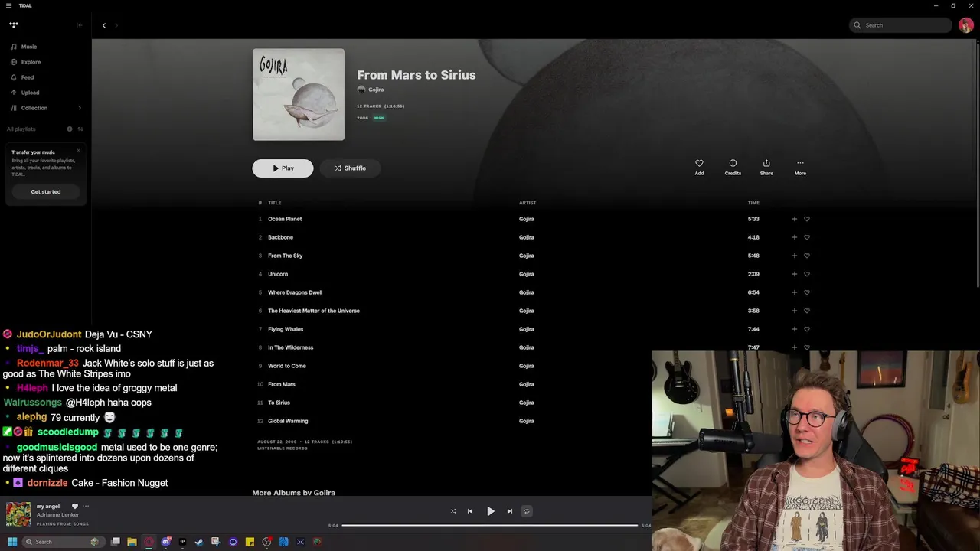Click the TIDAL logo in the sidebar
The width and height of the screenshot is (980, 551).
click(x=14, y=25)
